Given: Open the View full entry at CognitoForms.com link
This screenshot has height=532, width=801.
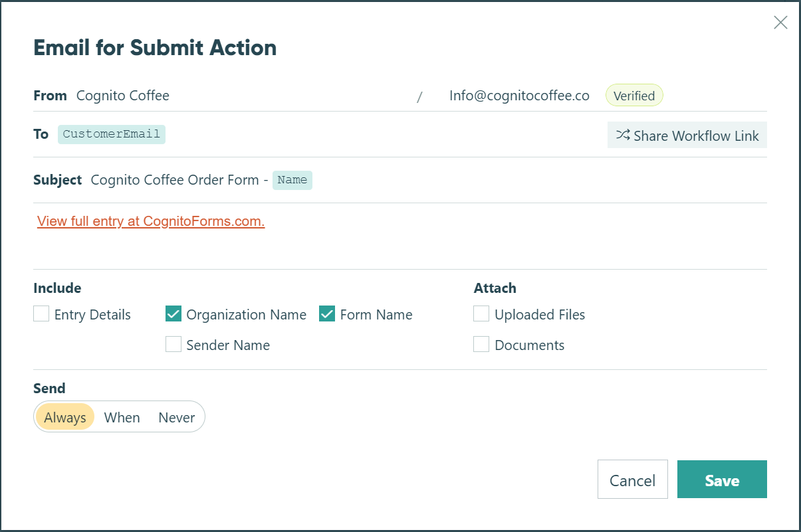Looking at the screenshot, I should tap(151, 221).
